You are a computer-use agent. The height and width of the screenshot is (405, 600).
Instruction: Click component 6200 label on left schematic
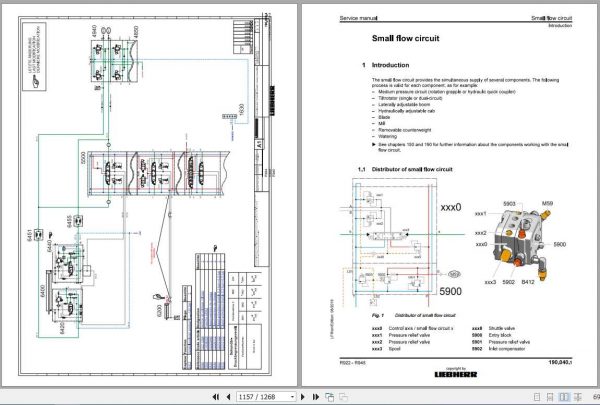click(x=159, y=311)
